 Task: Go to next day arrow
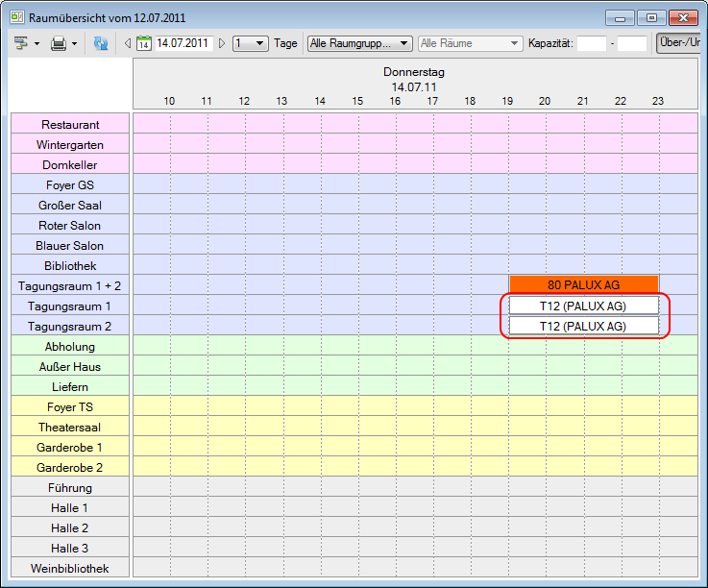tap(222, 43)
